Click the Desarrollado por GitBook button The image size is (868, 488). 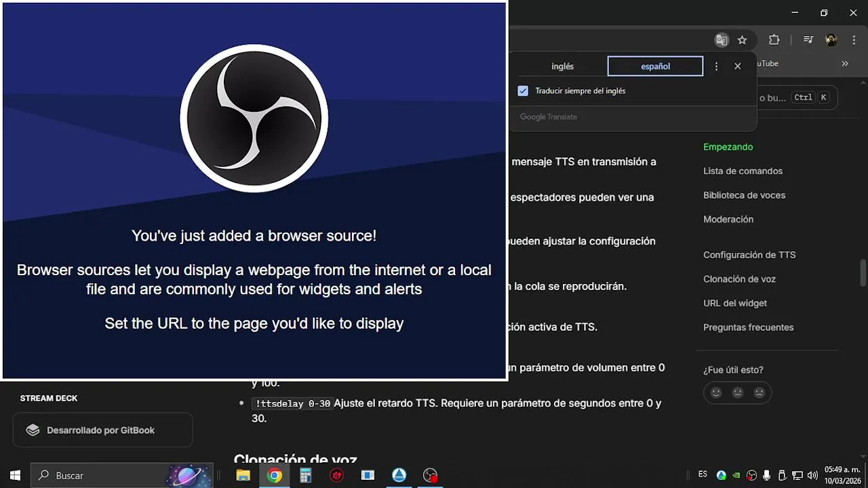[x=102, y=430]
